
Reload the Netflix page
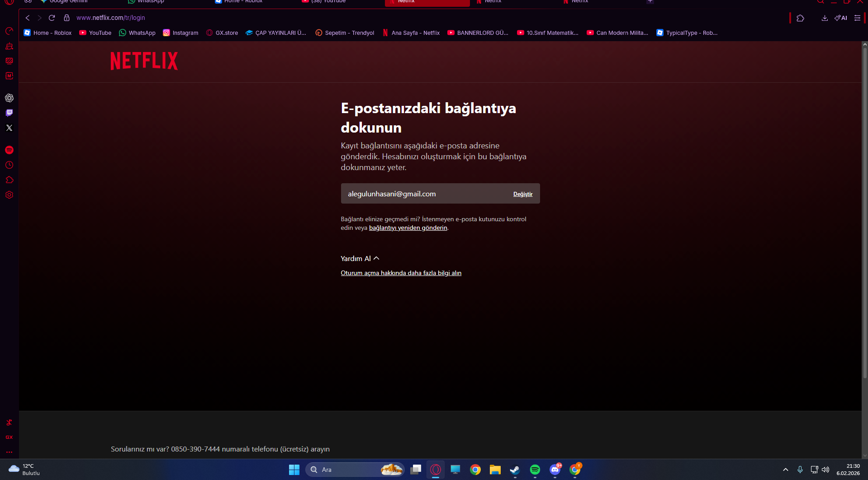52,18
